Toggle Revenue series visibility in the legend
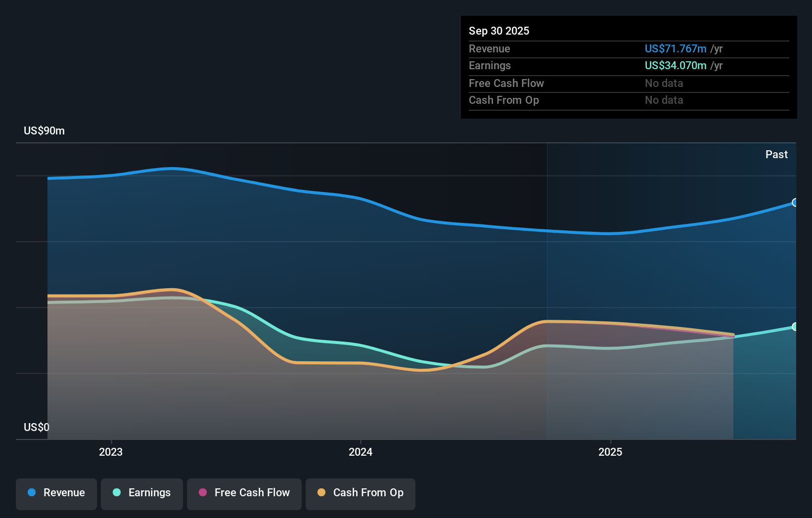 (x=56, y=493)
